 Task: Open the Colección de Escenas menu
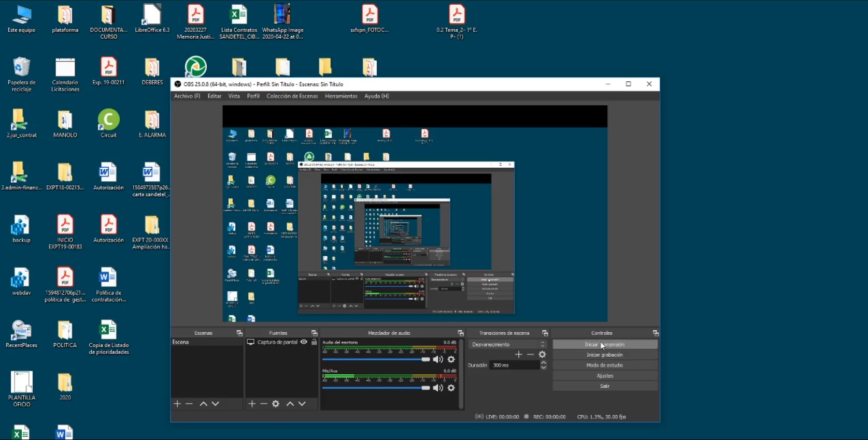pos(292,96)
